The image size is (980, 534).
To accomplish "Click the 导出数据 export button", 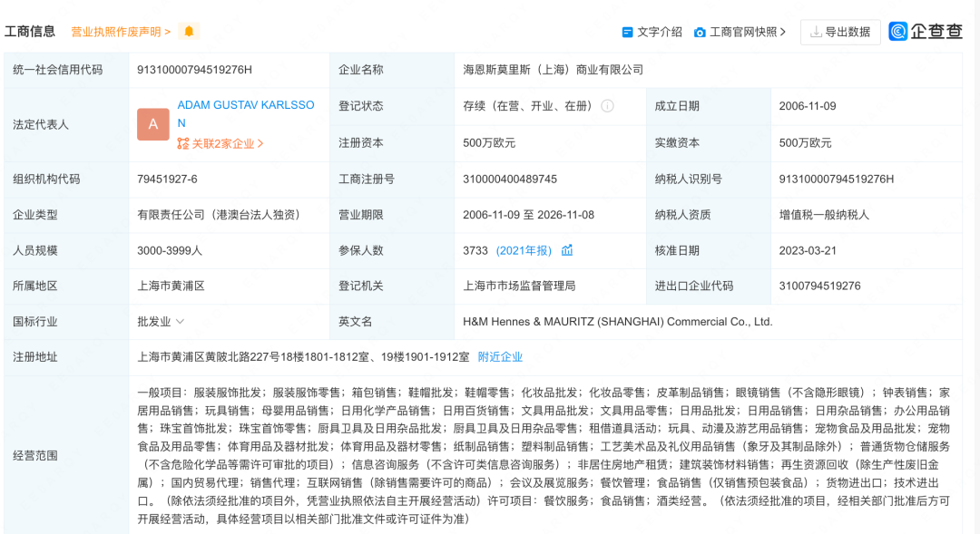I will click(840, 32).
